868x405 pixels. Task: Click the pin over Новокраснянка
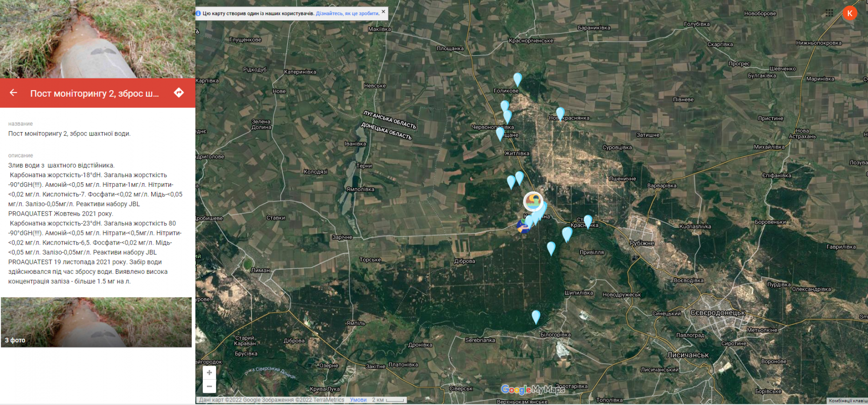560,114
